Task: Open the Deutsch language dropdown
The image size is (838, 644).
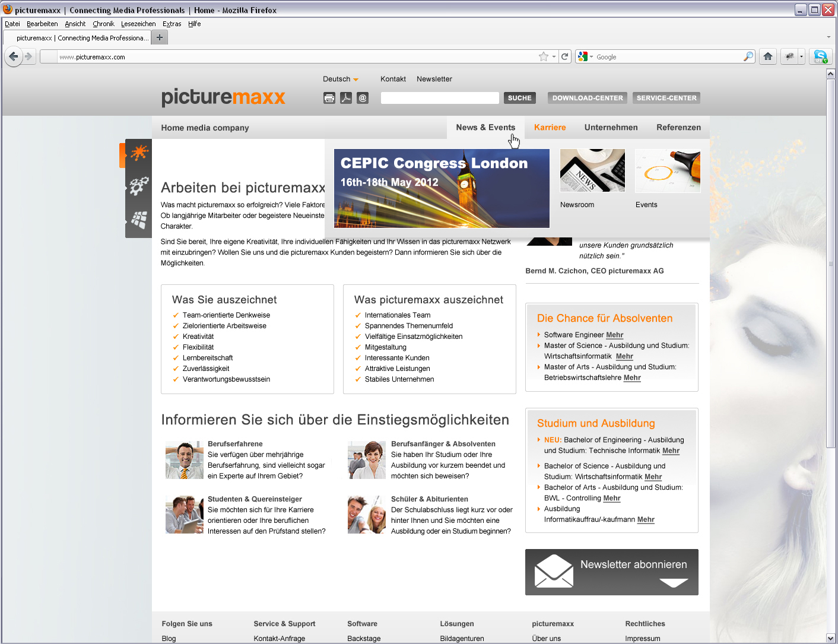Action: 341,79
